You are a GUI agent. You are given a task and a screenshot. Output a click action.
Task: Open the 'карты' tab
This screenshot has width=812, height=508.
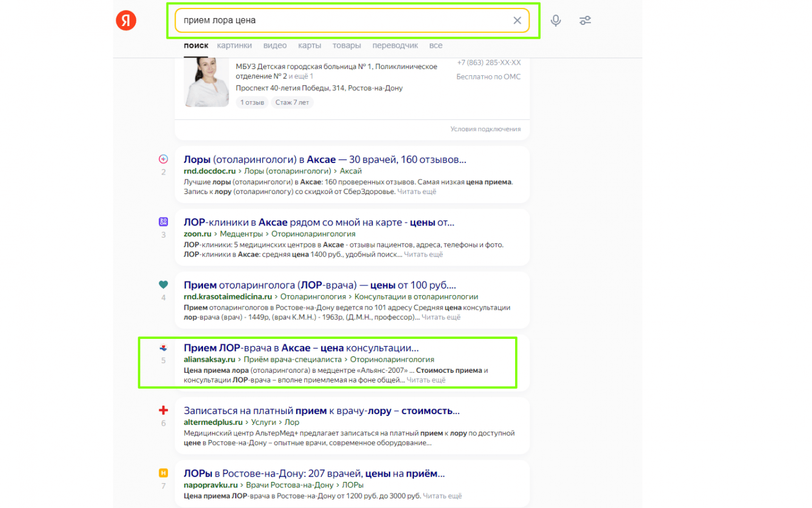(310, 45)
